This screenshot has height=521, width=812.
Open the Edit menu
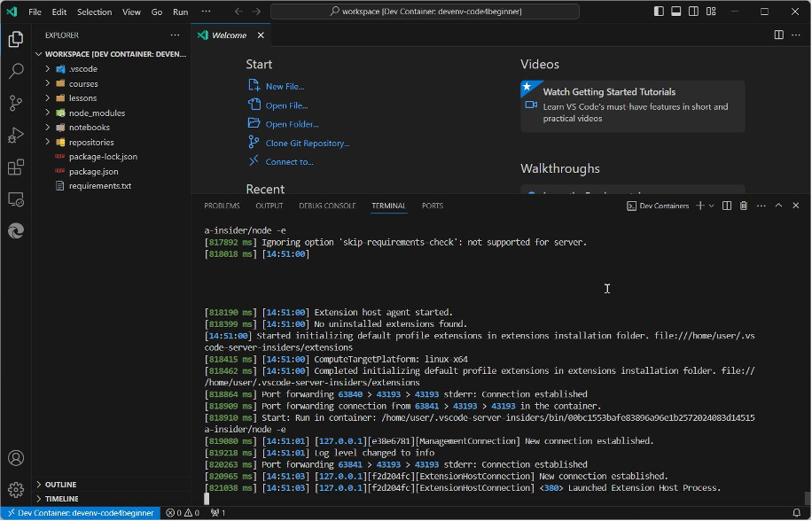(x=59, y=12)
